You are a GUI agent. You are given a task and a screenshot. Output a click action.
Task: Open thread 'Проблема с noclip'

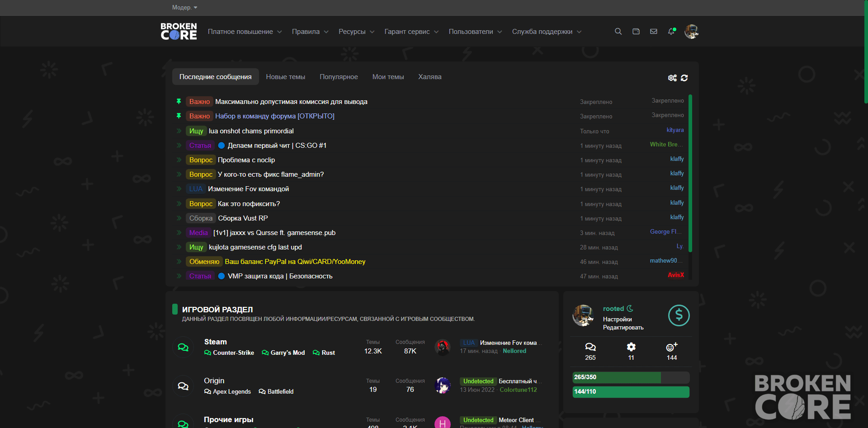pyautogui.click(x=246, y=160)
